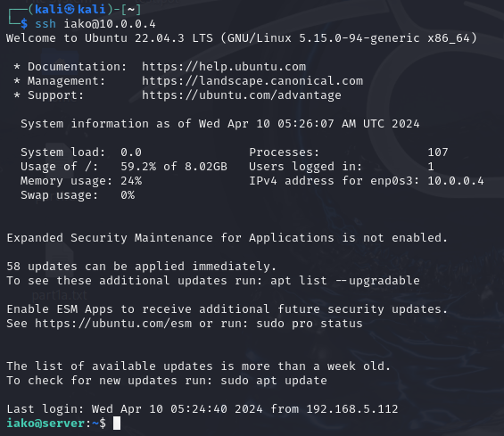The image size is (504, 436).
Task: Click the blinking terminal cursor block
Action: click(117, 424)
